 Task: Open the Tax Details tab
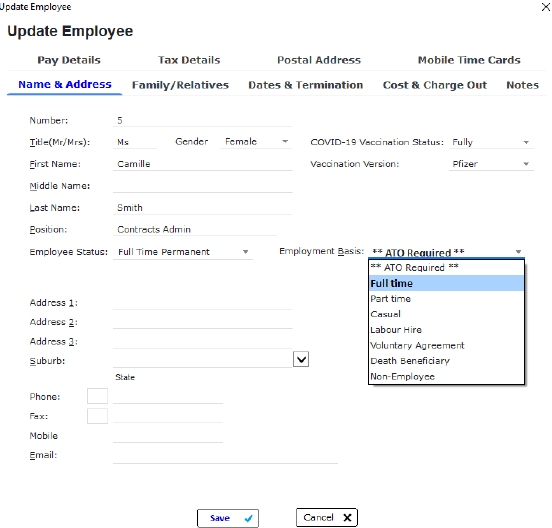pos(189,60)
